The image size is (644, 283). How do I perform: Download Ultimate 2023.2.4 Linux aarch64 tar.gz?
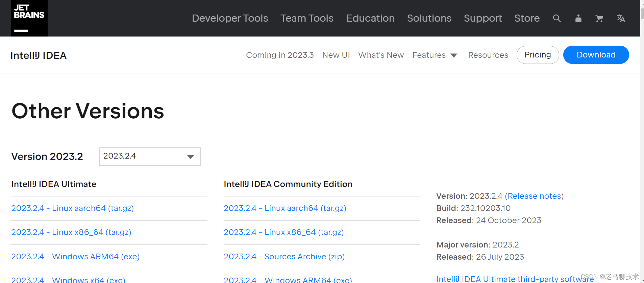(x=73, y=208)
